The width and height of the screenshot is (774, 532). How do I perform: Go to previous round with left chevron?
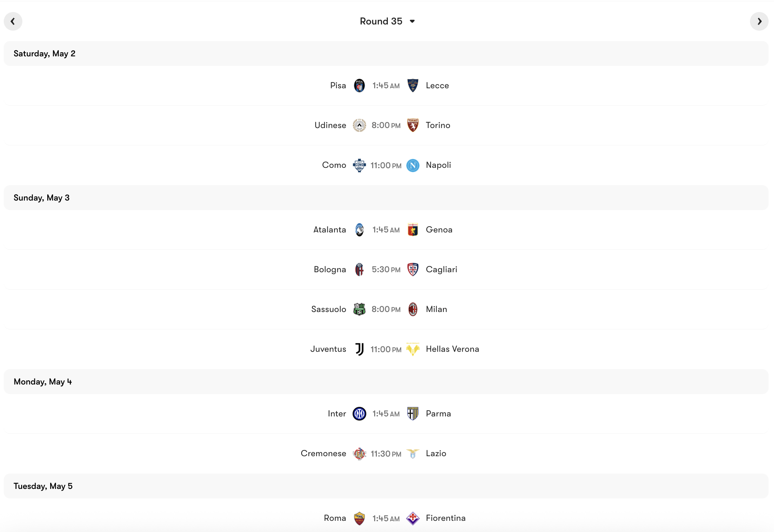point(13,21)
